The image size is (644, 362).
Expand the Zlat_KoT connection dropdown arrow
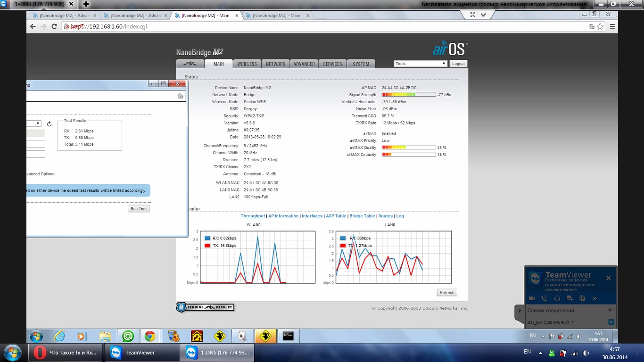[x=572, y=323]
